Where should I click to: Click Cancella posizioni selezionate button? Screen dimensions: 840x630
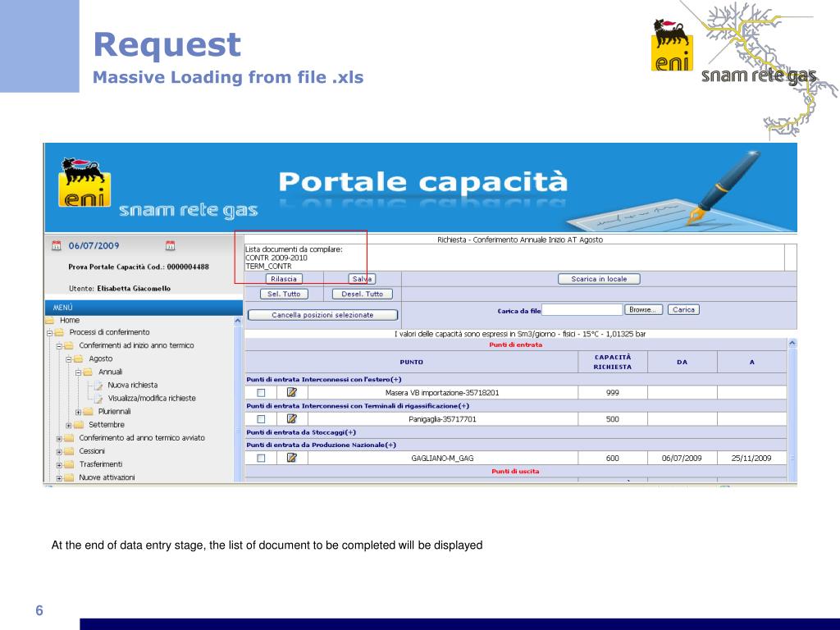322,315
